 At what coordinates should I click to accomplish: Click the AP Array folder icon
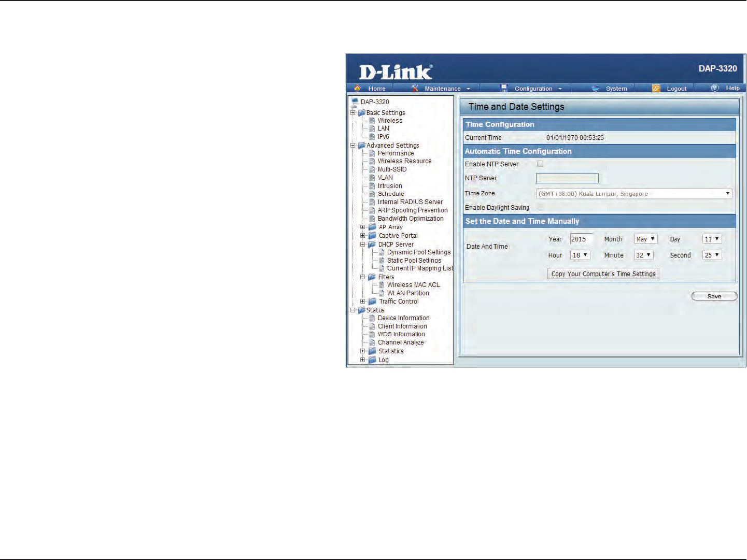372,227
